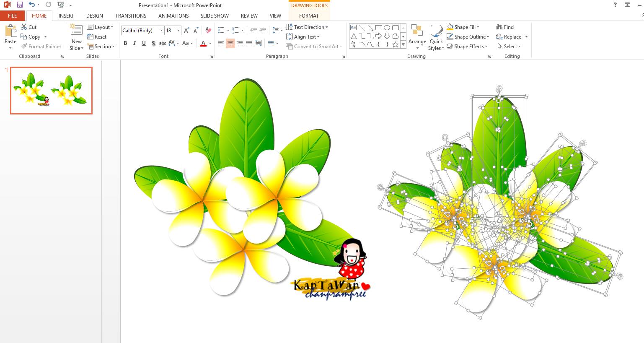644x343 pixels.
Task: Pick the straight line shape
Action: [x=362, y=28]
